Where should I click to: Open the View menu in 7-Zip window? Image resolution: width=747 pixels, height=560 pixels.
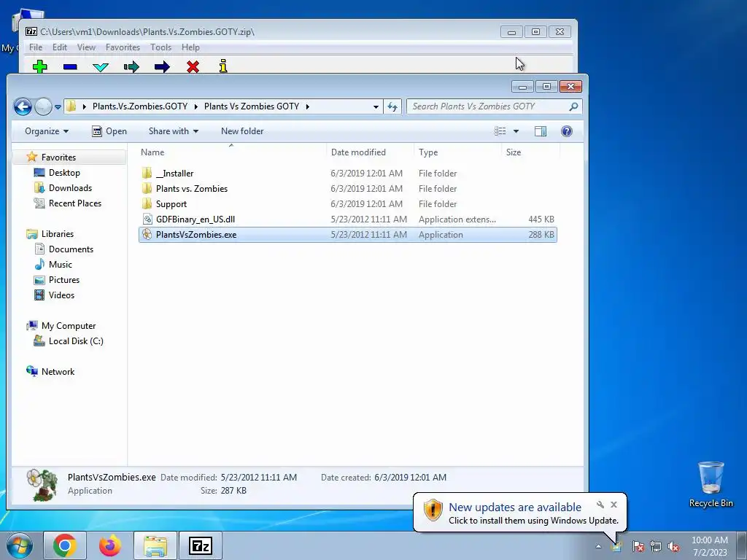(86, 47)
